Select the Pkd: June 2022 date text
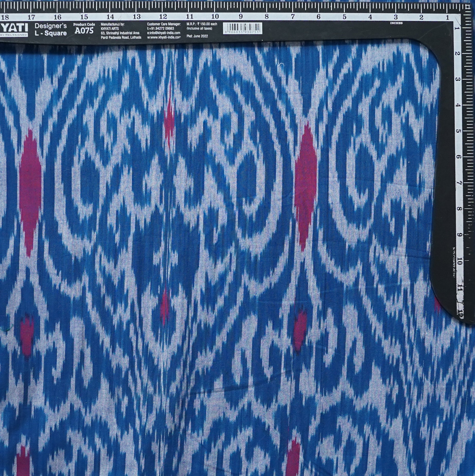 (x=197, y=36)
